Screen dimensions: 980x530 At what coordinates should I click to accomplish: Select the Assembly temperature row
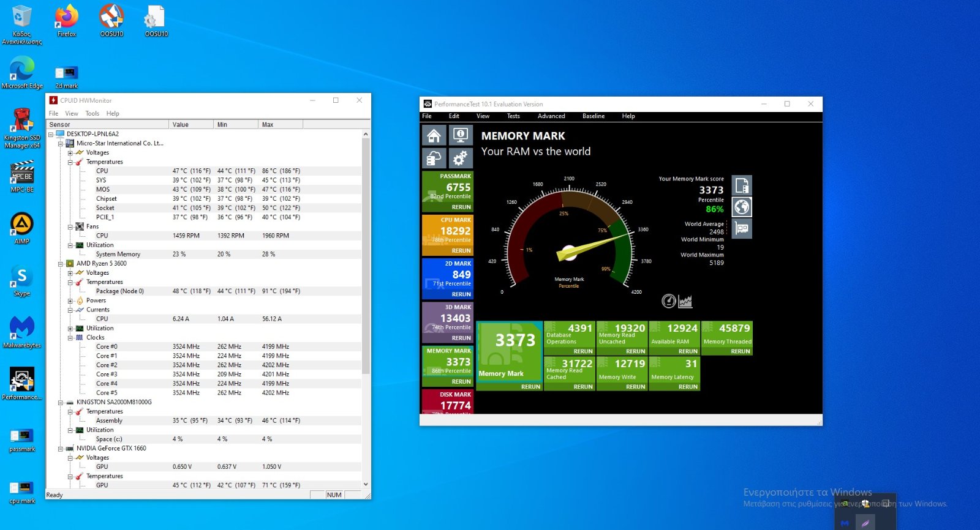coord(204,421)
